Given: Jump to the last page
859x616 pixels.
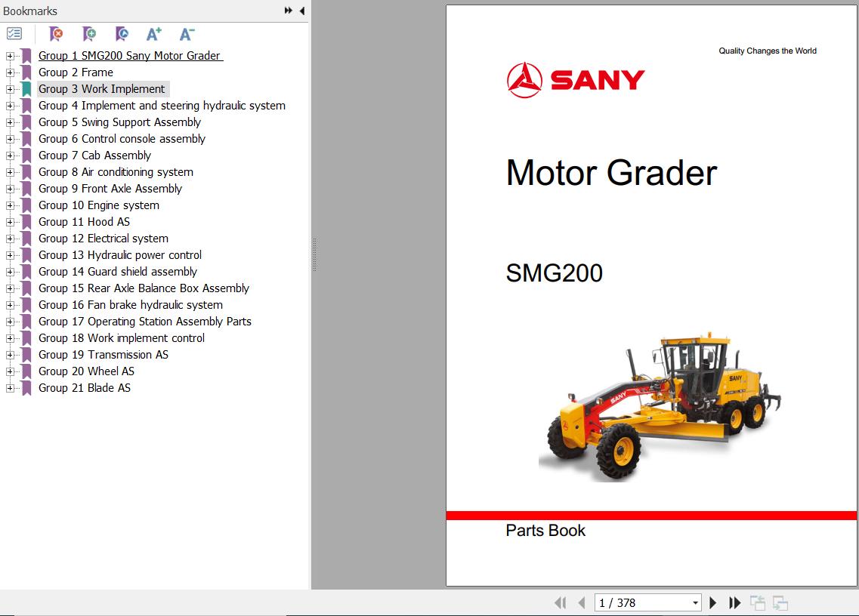Looking at the screenshot, I should 734,602.
